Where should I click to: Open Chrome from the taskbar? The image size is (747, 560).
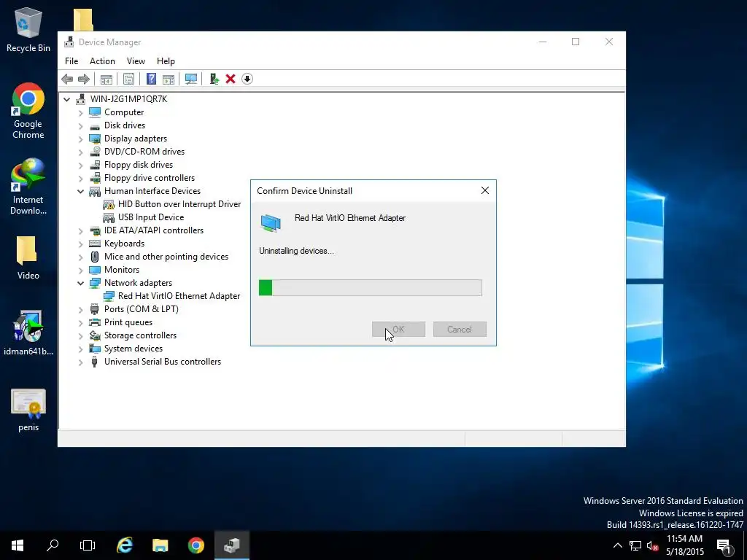coord(196,545)
